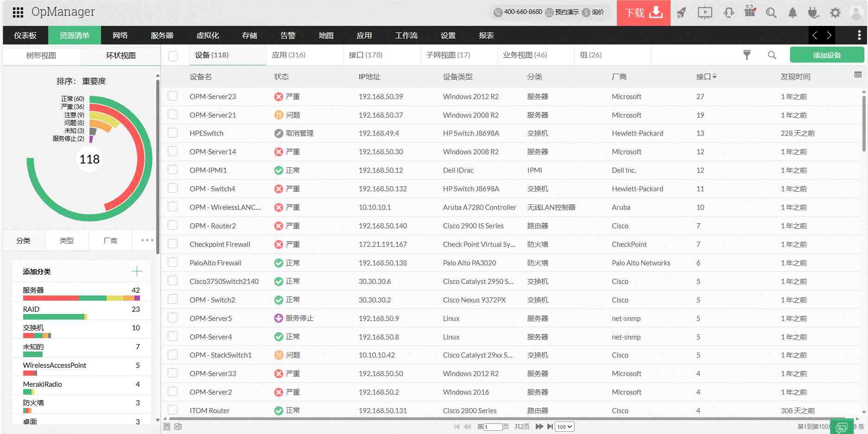Select the checkbox for OPM-Server23
868x434 pixels.
point(172,96)
